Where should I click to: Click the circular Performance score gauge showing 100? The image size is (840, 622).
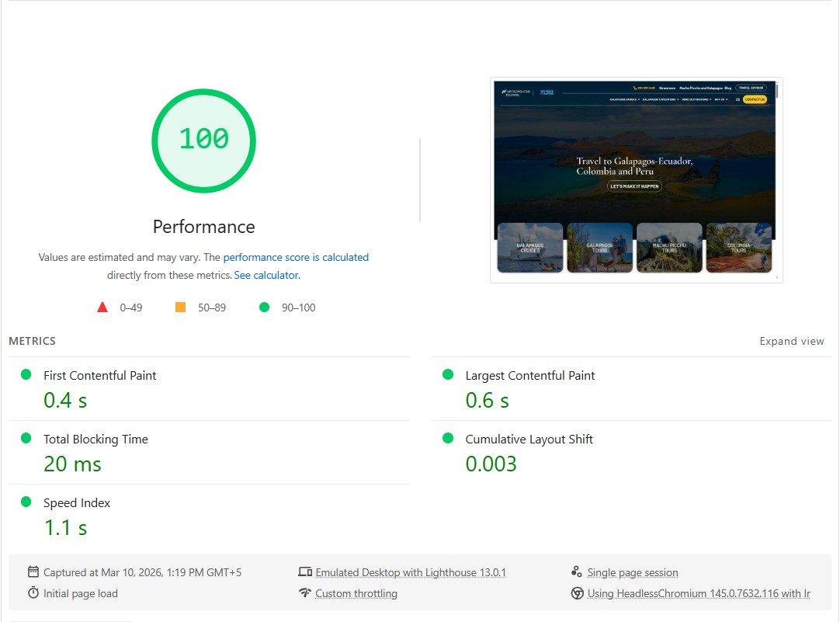[x=203, y=141]
